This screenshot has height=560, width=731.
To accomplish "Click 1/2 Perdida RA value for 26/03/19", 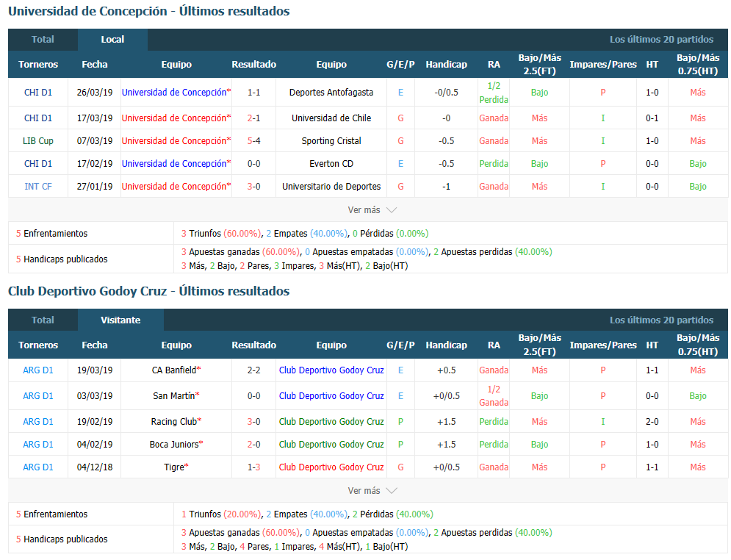I will pos(494,93).
